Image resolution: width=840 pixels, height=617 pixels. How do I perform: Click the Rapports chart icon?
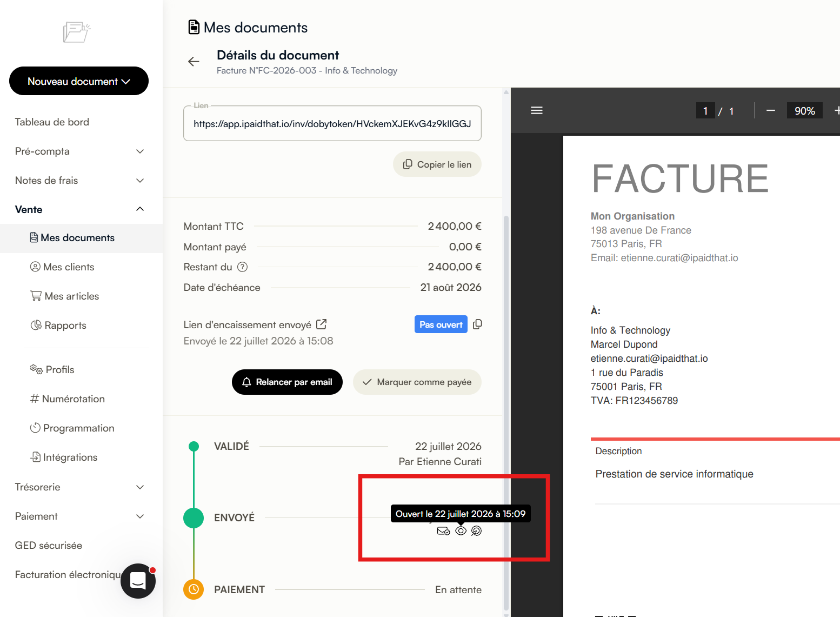tap(36, 325)
